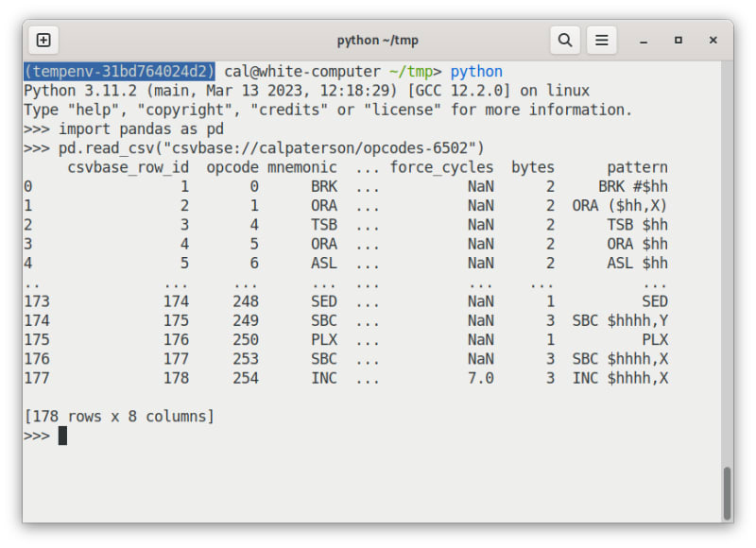756x548 pixels.
Task: Click the highlighted tempenv virtualenv label
Action: (x=120, y=72)
